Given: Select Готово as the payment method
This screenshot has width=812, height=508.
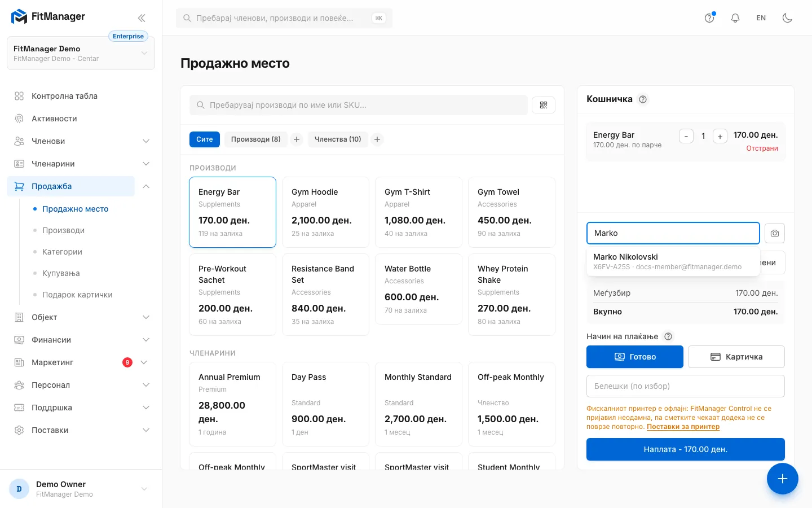Looking at the screenshot, I should (635, 357).
